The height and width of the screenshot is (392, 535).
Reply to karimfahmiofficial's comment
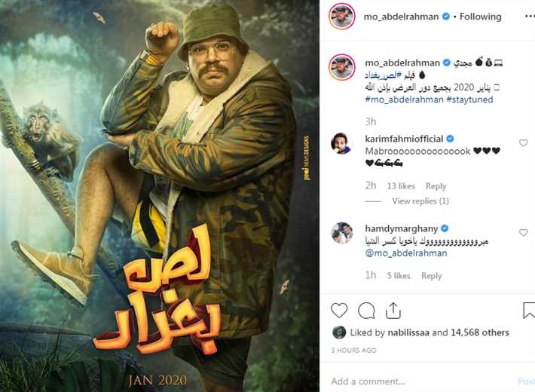coord(436,186)
